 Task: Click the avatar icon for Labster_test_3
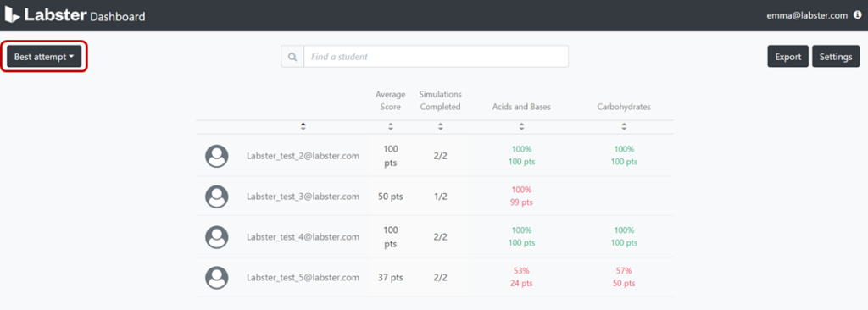216,196
